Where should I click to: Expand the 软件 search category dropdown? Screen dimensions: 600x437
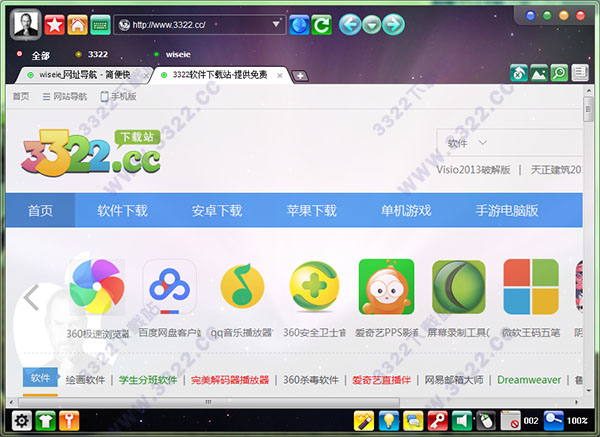tap(467, 143)
